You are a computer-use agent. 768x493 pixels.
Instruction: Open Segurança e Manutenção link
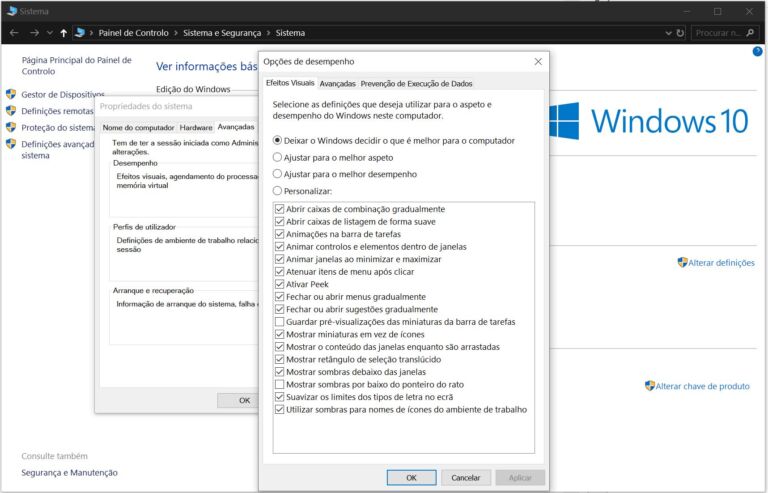click(70, 472)
